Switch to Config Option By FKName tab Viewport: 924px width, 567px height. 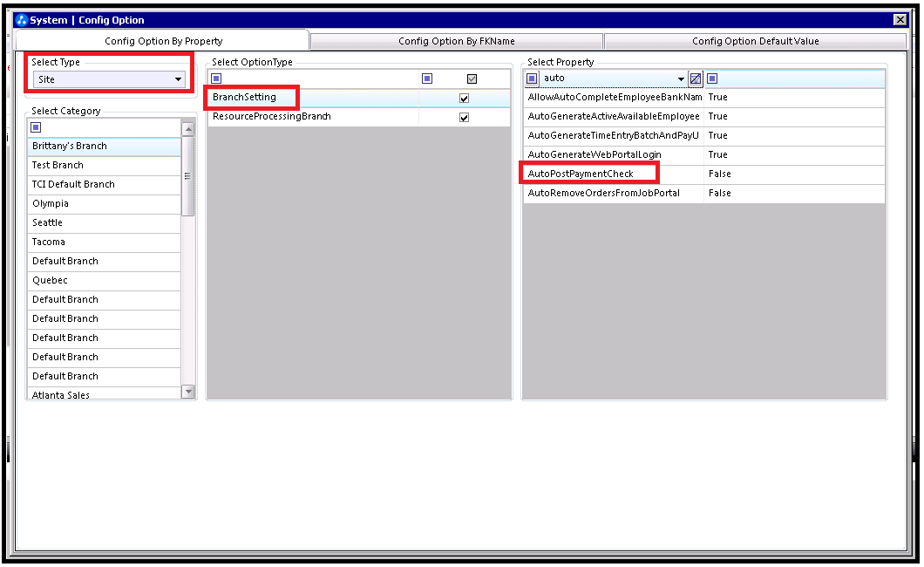pyautogui.click(x=456, y=41)
